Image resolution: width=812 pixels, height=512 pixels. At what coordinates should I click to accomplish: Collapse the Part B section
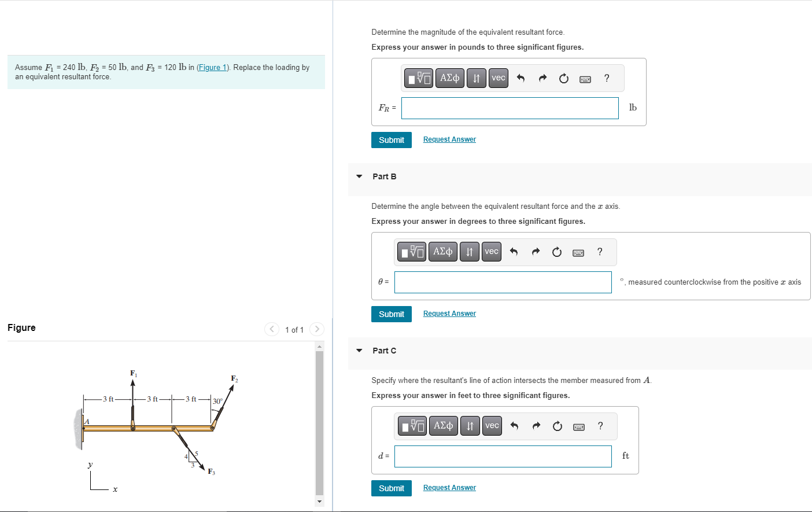(359, 176)
